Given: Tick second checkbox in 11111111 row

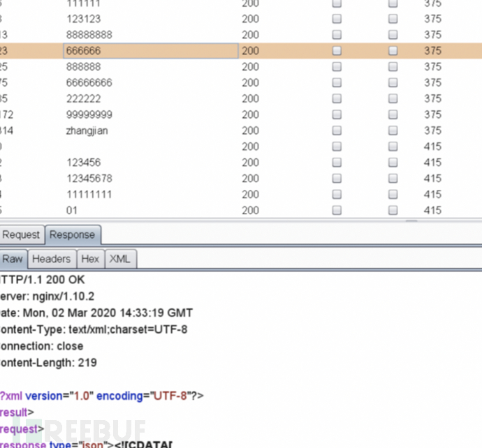Looking at the screenshot, I should pos(393,195).
